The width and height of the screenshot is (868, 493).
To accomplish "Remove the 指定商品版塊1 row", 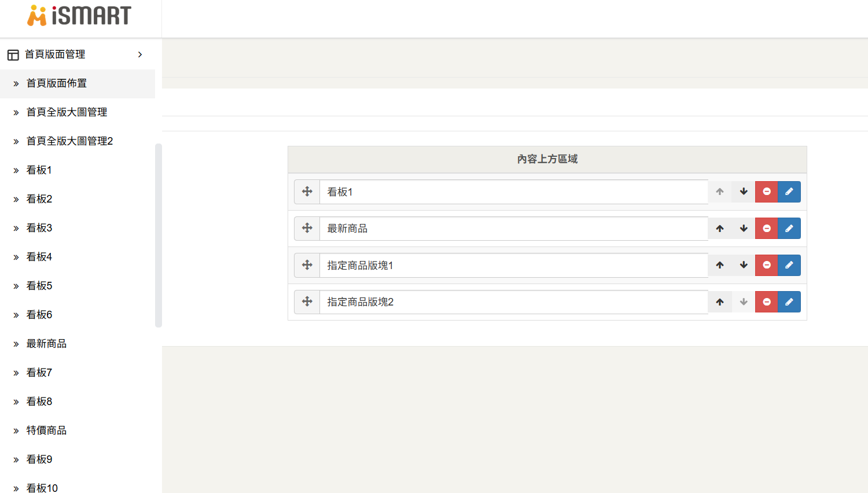I will (767, 265).
